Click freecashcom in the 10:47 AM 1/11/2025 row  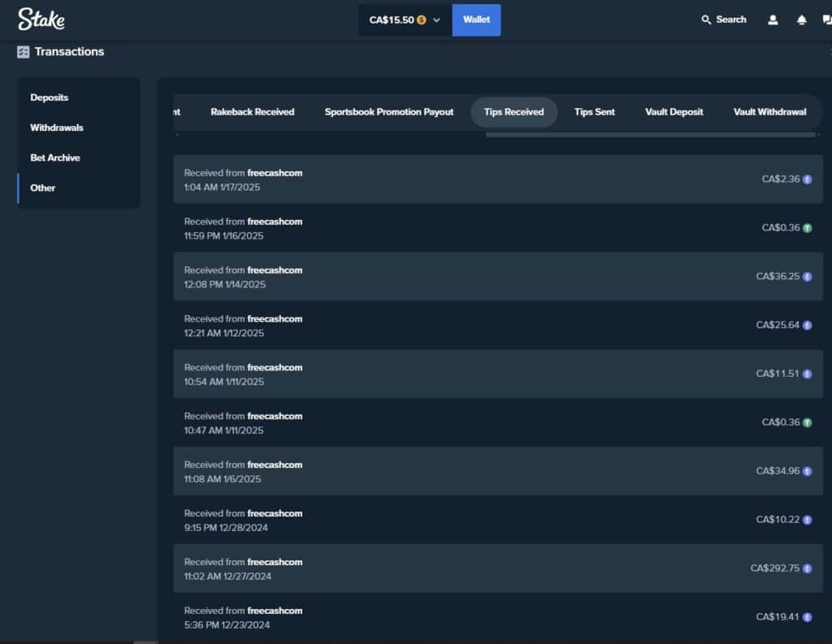click(275, 417)
